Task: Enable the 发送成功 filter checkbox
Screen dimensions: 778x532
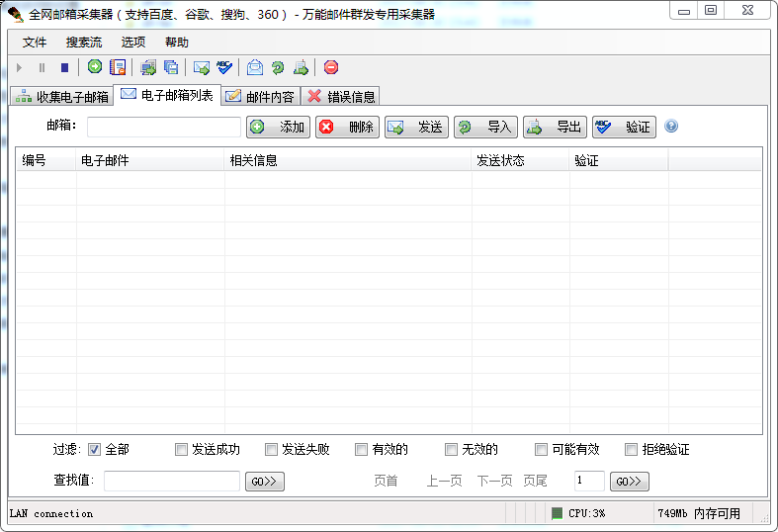Action: 181,450
